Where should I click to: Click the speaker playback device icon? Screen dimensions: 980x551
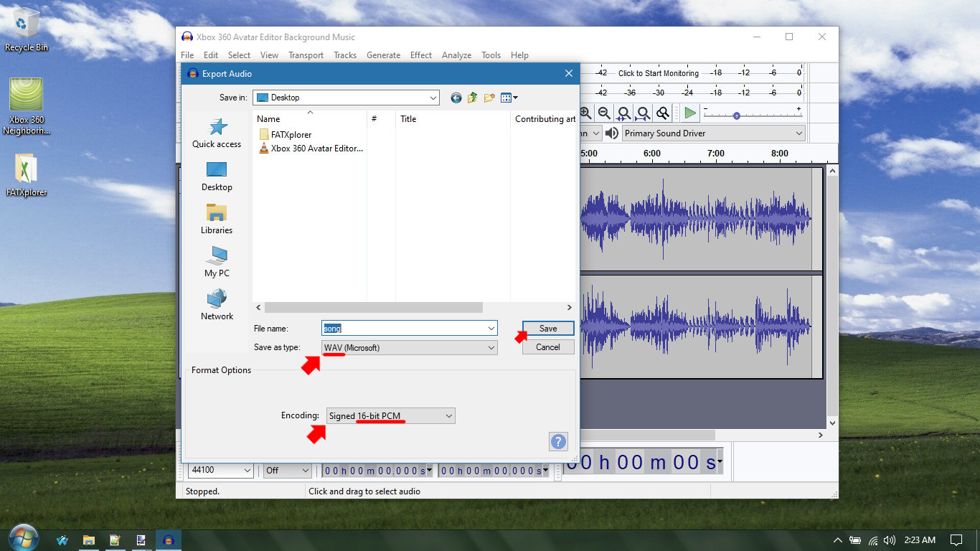click(611, 133)
